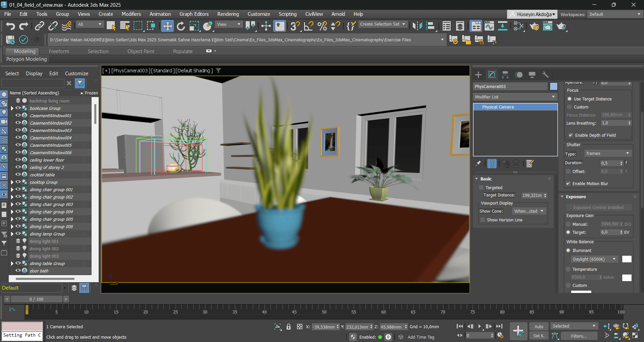The width and height of the screenshot is (644, 342).
Task: Click the Select and Rotate tool
Action: [181, 26]
